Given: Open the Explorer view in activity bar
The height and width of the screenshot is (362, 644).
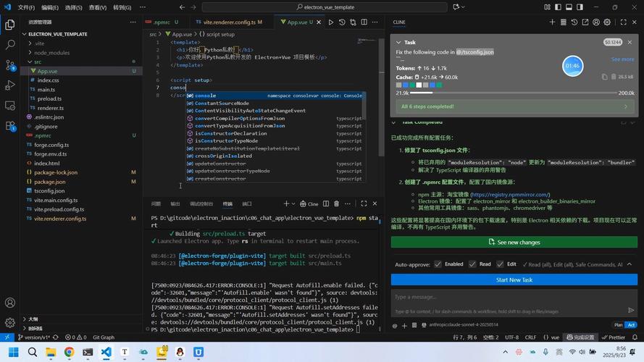Looking at the screenshot, I should (x=10, y=25).
